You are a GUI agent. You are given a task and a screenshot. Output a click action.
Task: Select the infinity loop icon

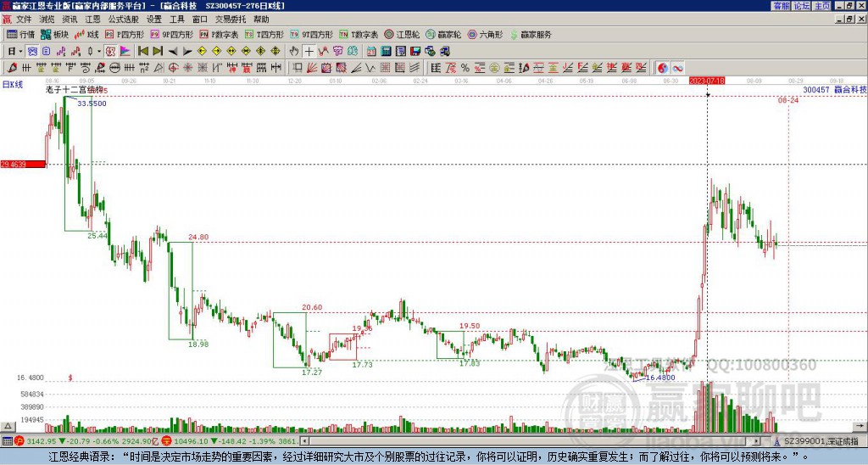tap(677, 68)
